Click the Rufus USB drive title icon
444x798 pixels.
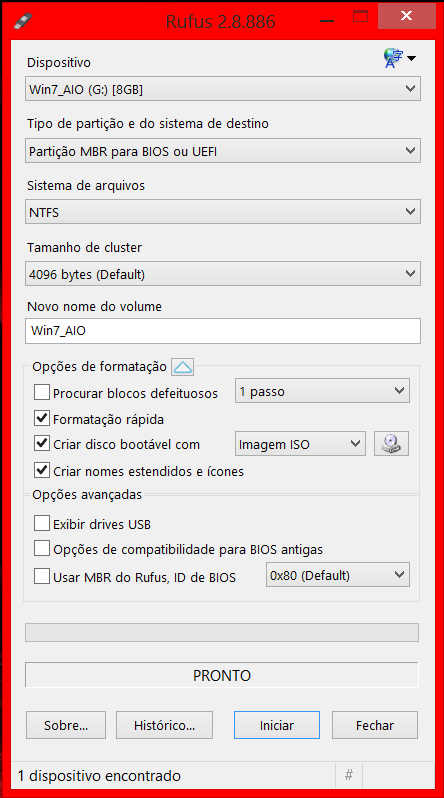coord(23,21)
